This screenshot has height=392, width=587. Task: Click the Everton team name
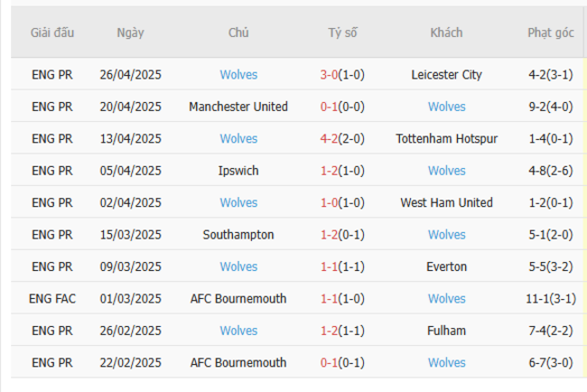[x=446, y=266]
